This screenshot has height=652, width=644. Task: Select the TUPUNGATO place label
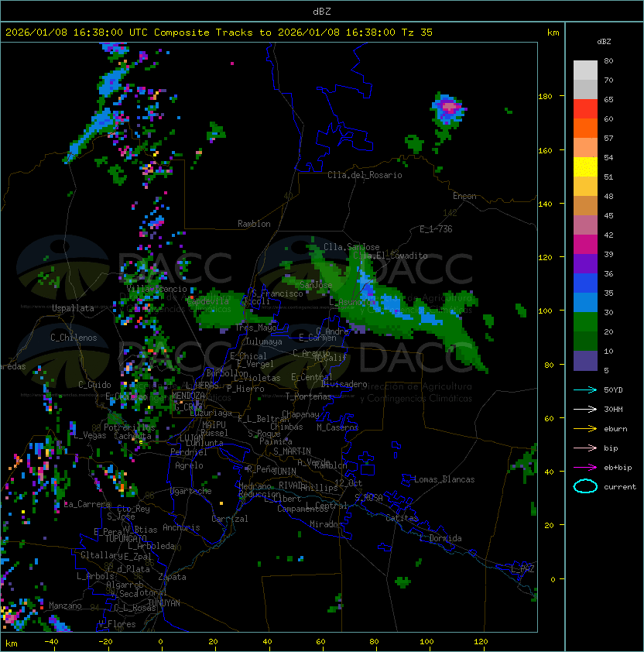click(125, 538)
